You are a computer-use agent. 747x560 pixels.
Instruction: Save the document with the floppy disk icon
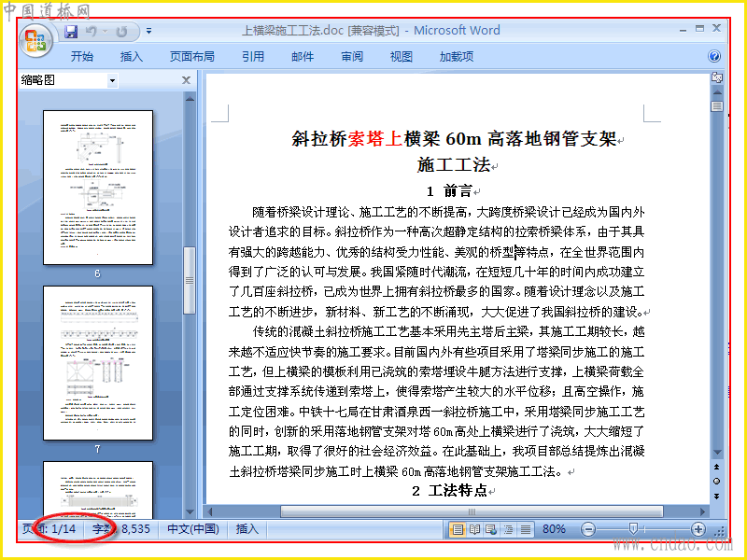(x=71, y=32)
